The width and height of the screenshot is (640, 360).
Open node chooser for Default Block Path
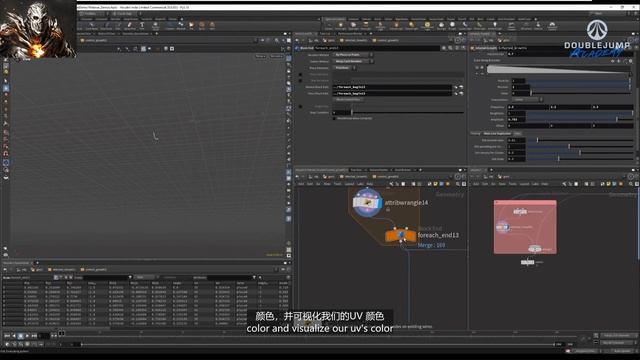[x=461, y=87]
